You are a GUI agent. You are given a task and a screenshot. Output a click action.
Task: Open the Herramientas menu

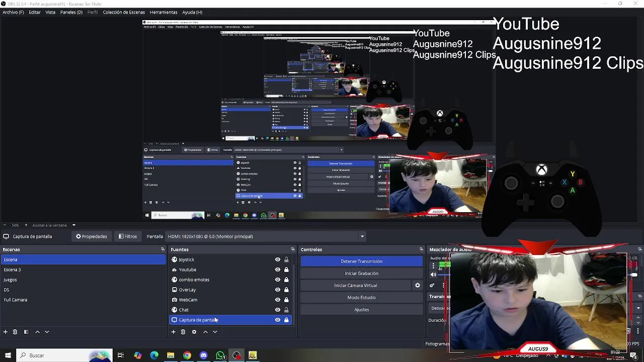tap(164, 12)
